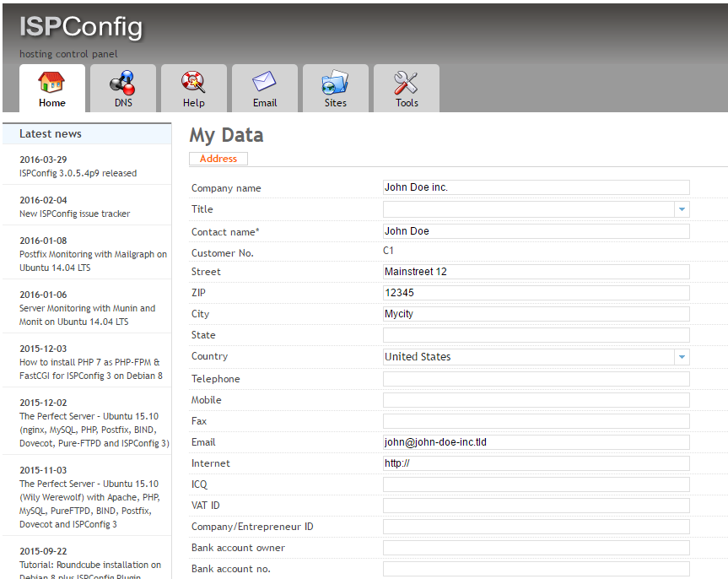728x579 pixels.
Task: Open the Sites folder icon
Action: [x=335, y=82]
